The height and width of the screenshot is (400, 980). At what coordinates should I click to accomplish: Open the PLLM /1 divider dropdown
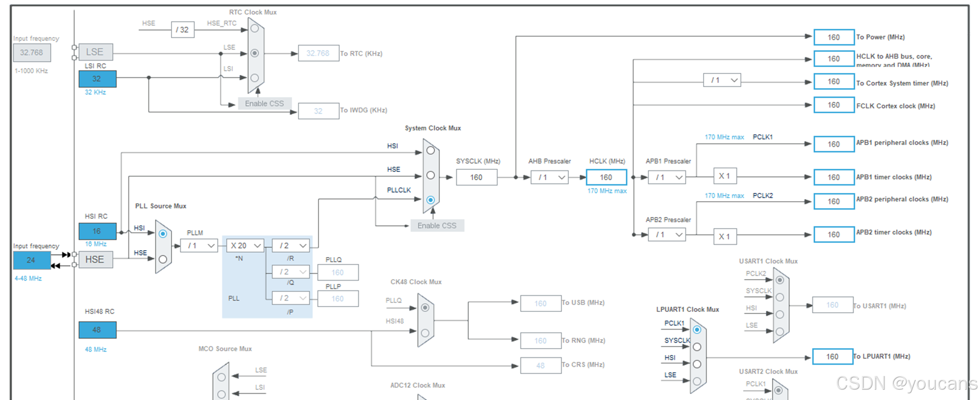199,246
